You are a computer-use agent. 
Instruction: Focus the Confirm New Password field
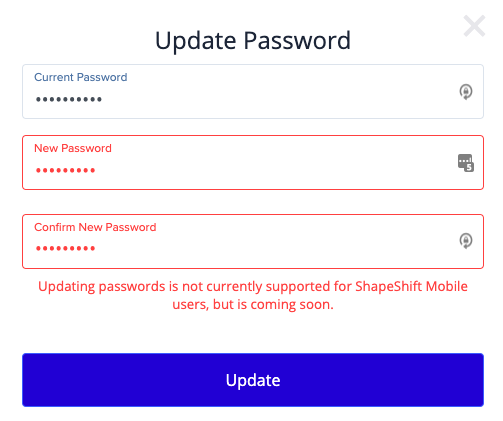click(x=253, y=241)
